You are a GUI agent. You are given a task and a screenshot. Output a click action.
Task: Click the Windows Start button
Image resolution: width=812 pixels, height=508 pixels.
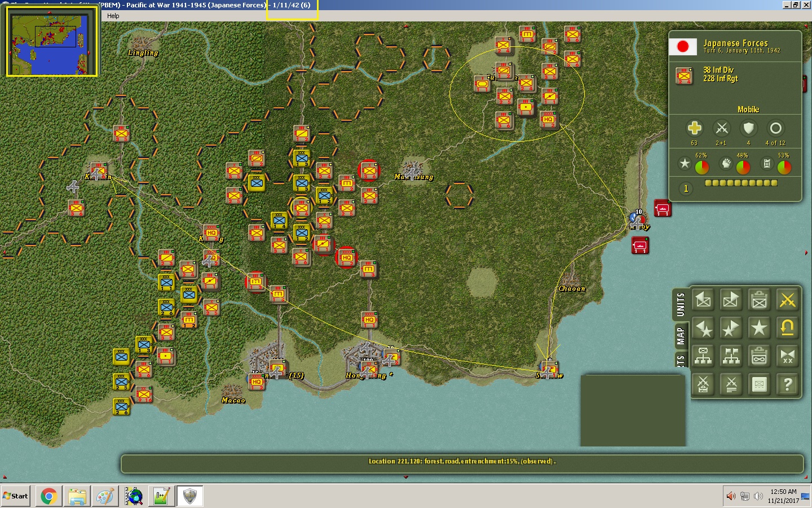(x=16, y=496)
